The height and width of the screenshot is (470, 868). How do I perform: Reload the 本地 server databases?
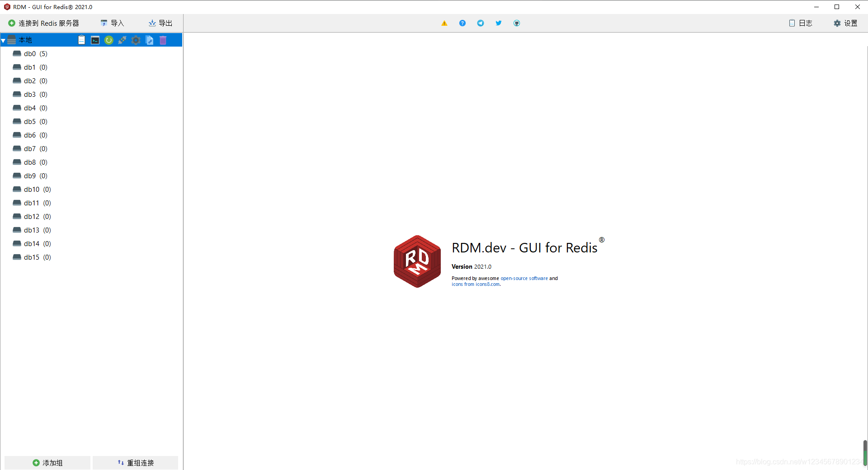pos(108,40)
